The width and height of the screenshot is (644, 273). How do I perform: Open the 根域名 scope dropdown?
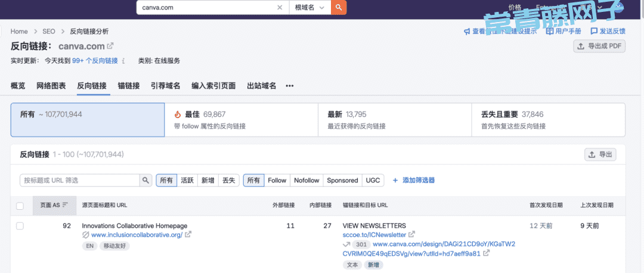[x=310, y=7]
